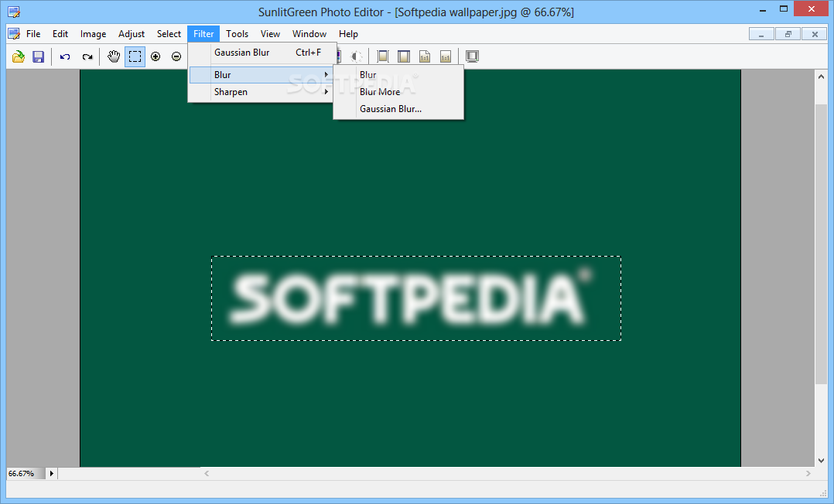
Task: Click the contrast half-circle toolbar icon
Action: coord(357,56)
